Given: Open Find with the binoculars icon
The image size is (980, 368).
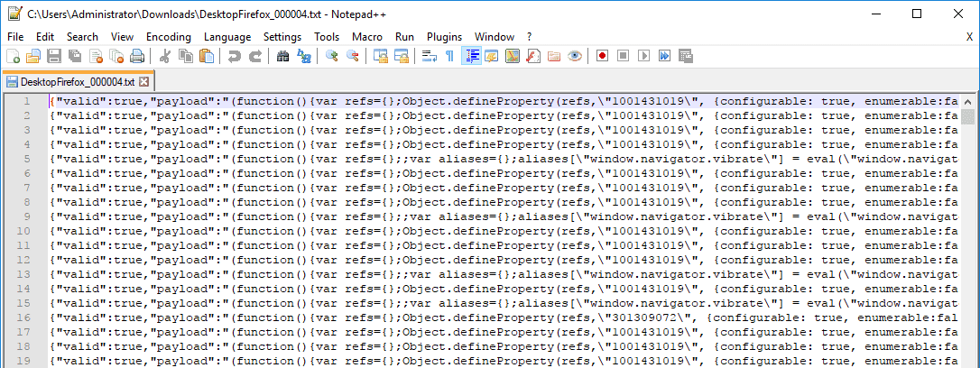Looking at the screenshot, I should point(282,56).
